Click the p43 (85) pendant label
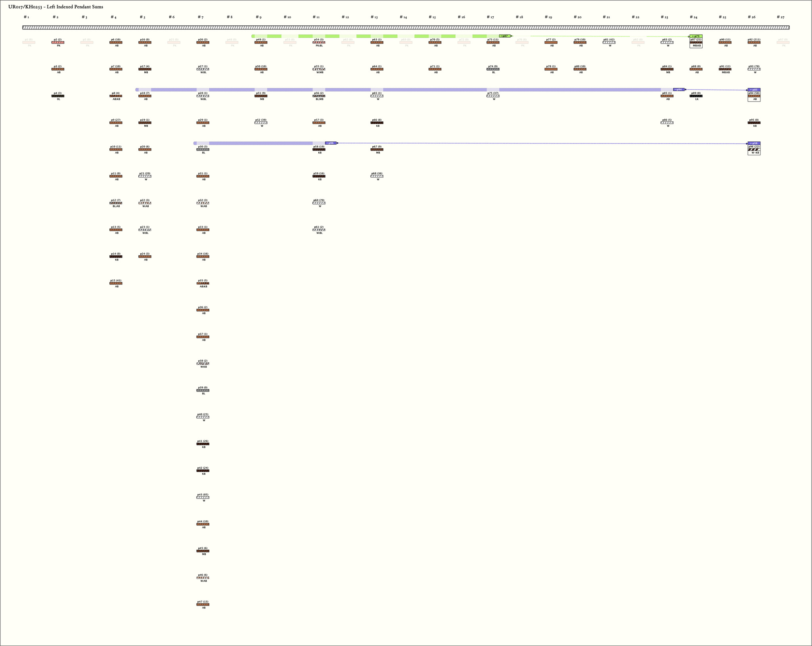Screen dimensions: 812x646 click(203, 495)
